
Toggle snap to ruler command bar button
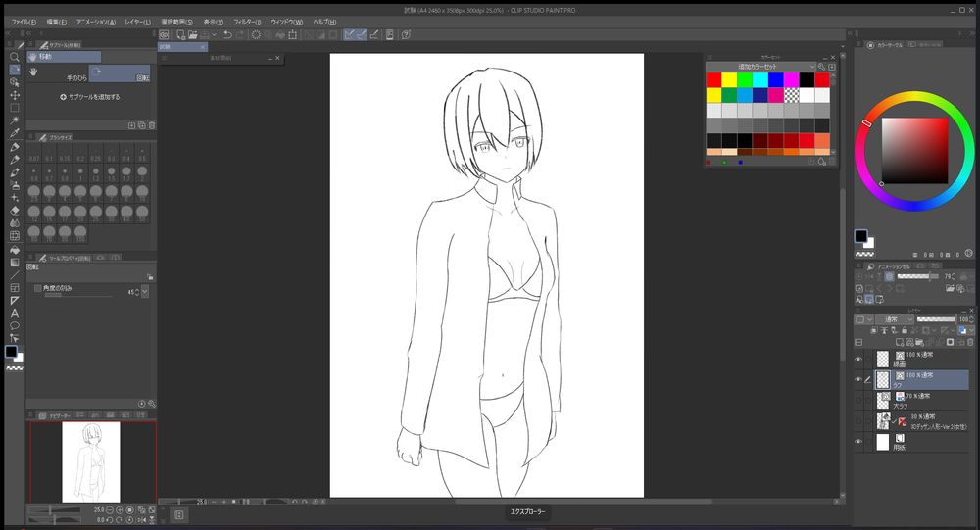(350, 35)
